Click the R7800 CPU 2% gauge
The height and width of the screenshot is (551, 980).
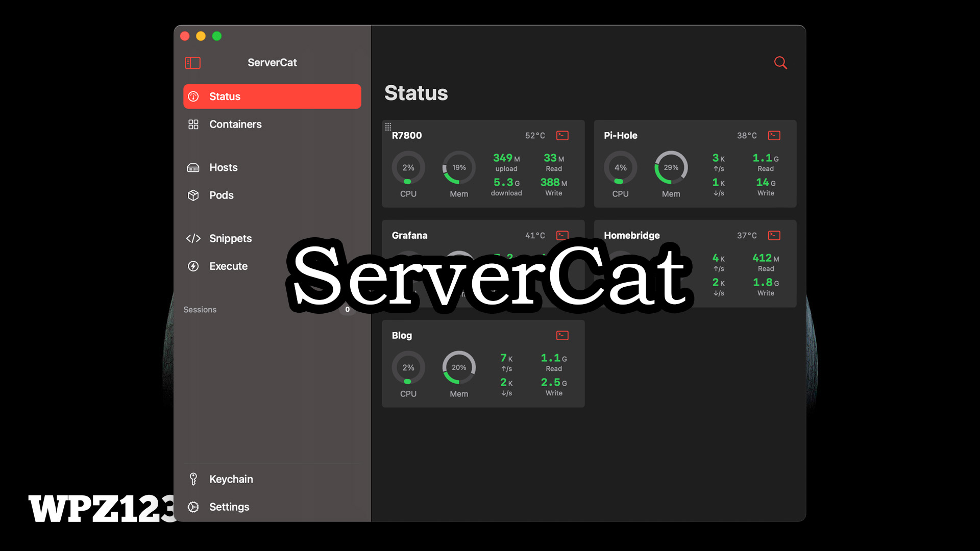tap(408, 168)
